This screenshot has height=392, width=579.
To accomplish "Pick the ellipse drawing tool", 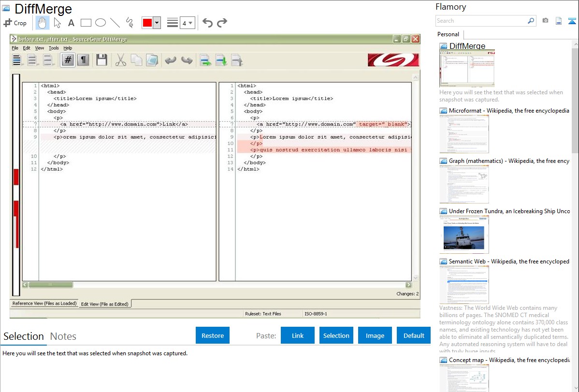I will tap(101, 23).
